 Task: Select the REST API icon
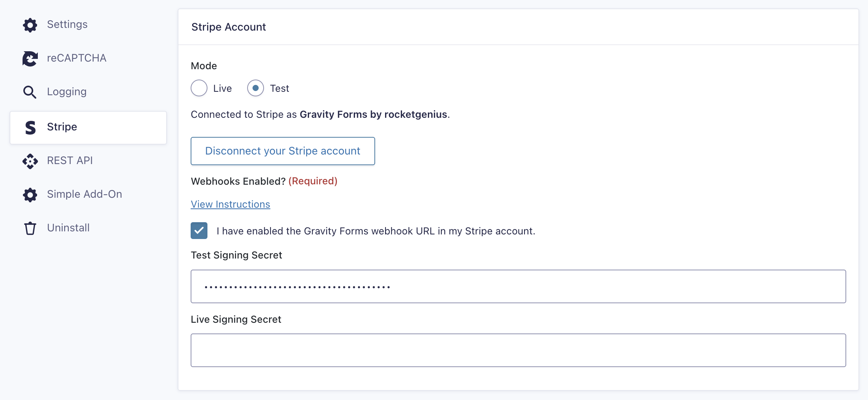tap(30, 161)
